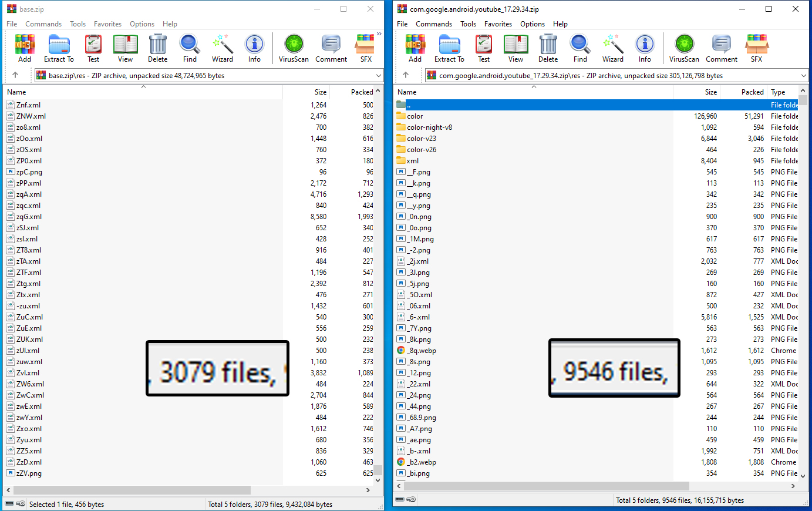Viewport: 812px width, 511px height.
Task: Click Info icon in youtube zip window
Action: click(645, 48)
